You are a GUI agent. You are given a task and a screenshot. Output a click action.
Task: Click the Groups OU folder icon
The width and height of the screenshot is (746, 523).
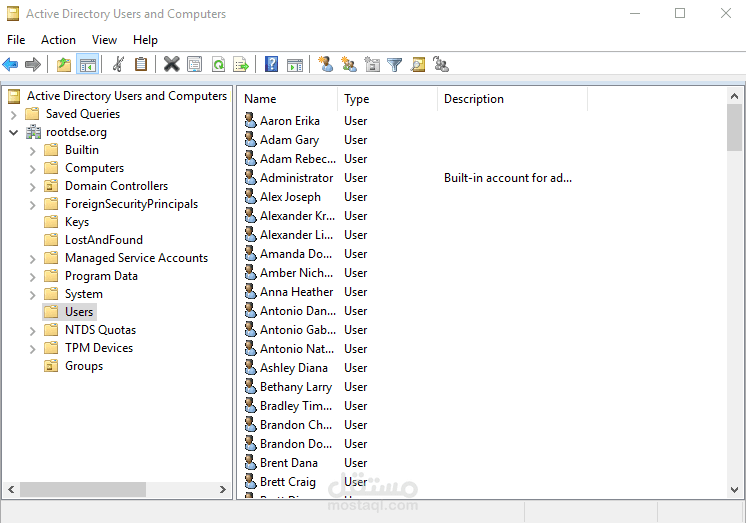(x=51, y=366)
